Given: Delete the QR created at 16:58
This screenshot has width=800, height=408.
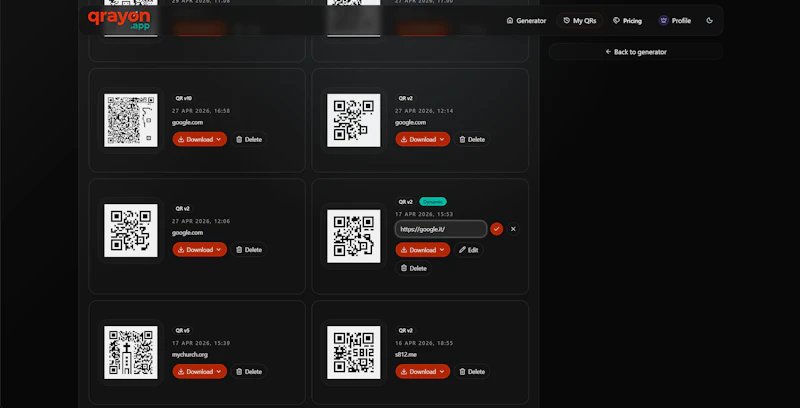Looking at the screenshot, I should [x=248, y=139].
